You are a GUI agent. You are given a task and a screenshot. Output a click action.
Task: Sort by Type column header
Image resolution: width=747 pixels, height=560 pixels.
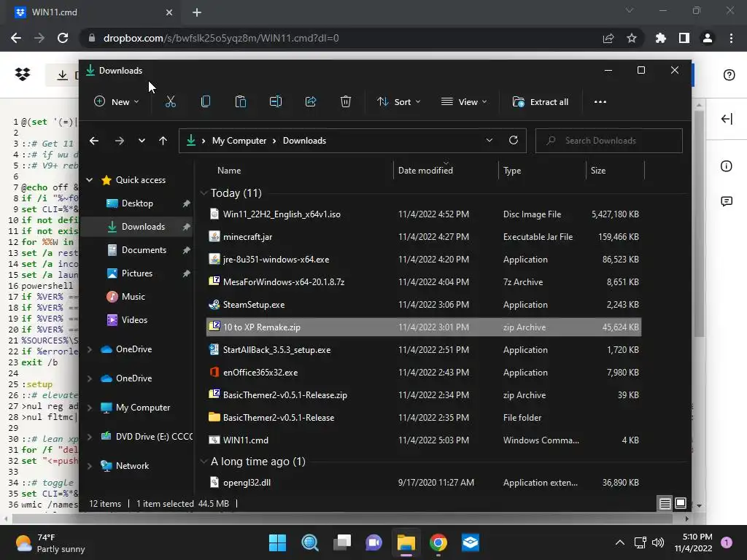click(512, 171)
